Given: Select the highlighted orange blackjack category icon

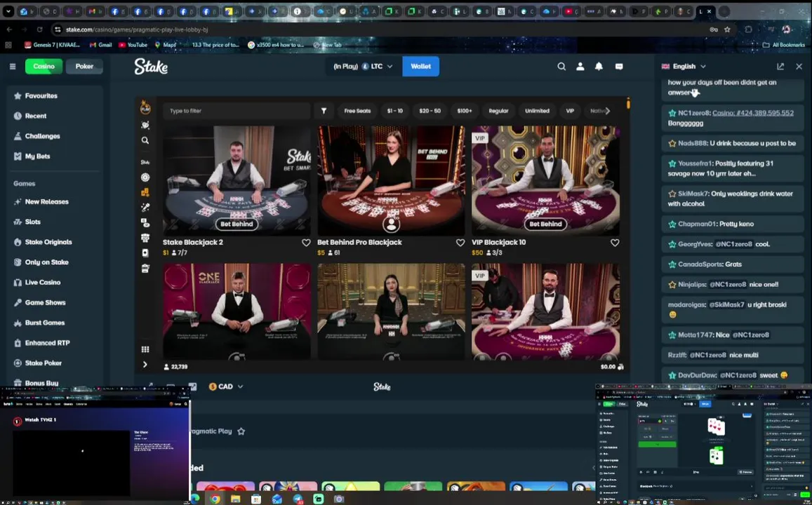Looking at the screenshot, I should coord(145,192).
